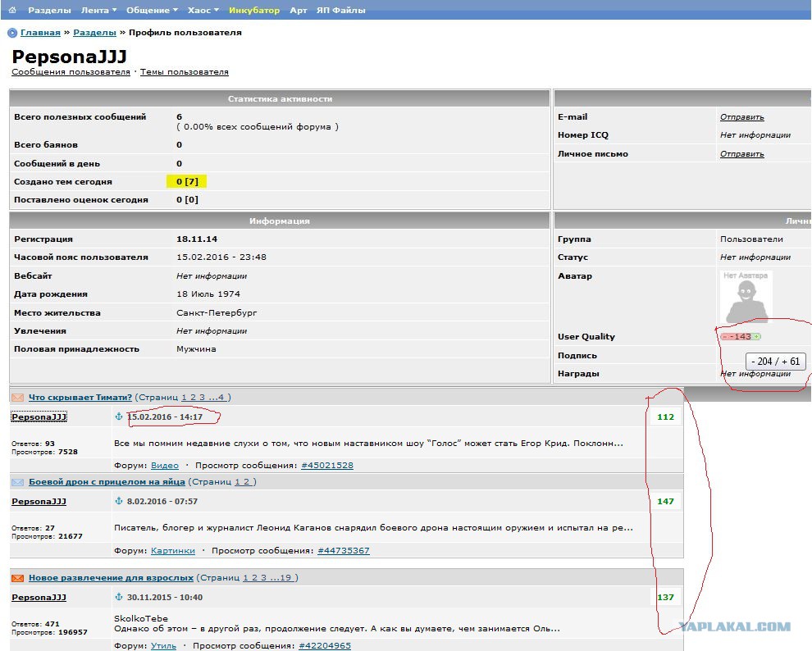Open message link #45021528

(327, 465)
